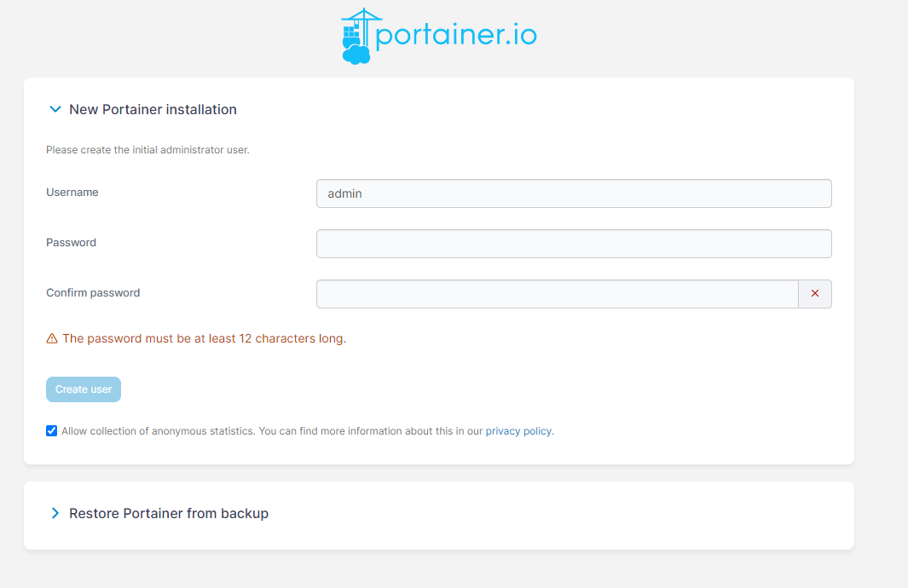Image resolution: width=908 pixels, height=588 pixels.
Task: Click 'New Portainer installation' heading text
Action: point(153,109)
